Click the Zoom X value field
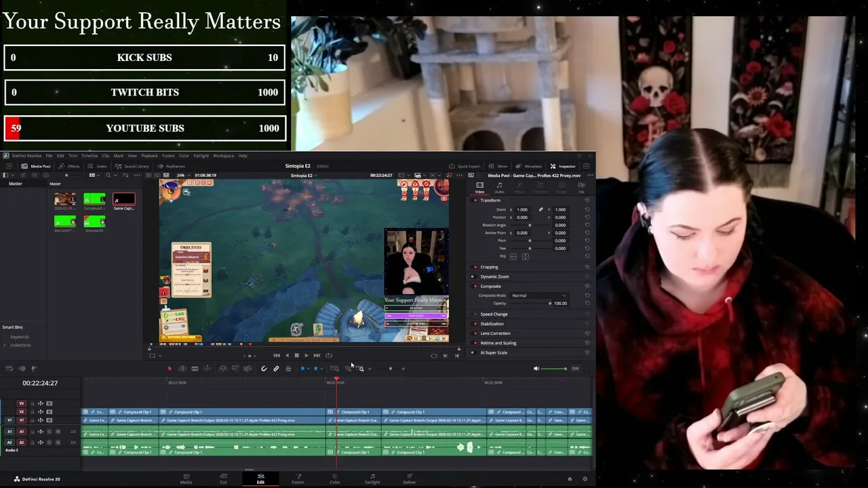 click(x=522, y=210)
